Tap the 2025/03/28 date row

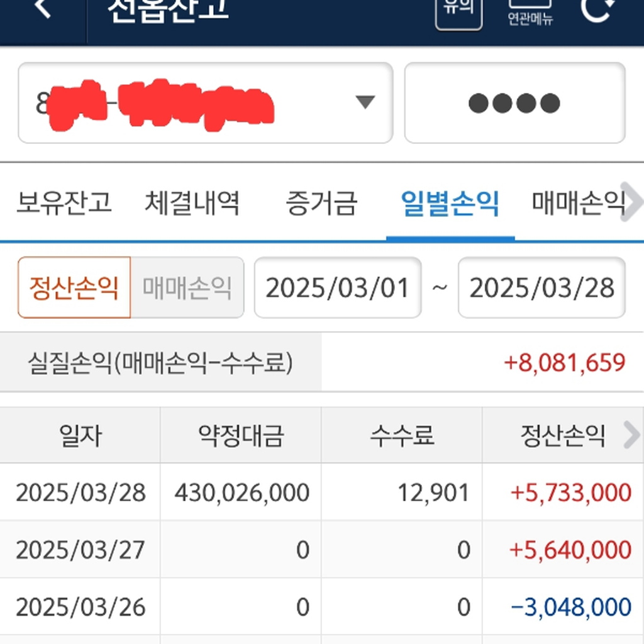[x=80, y=492]
